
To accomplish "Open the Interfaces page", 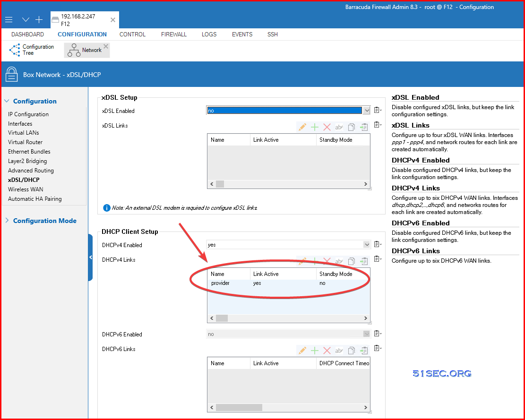I will coord(20,123).
